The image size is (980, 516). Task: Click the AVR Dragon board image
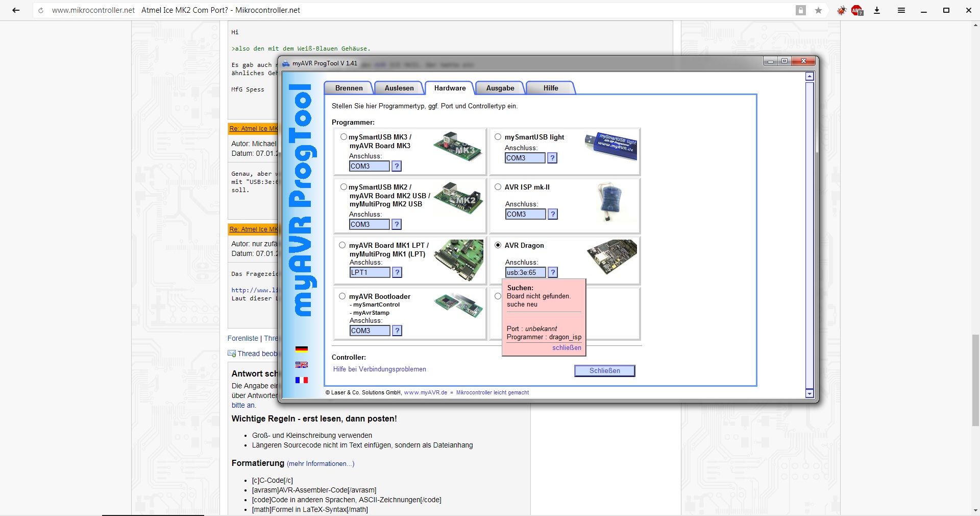coord(612,257)
